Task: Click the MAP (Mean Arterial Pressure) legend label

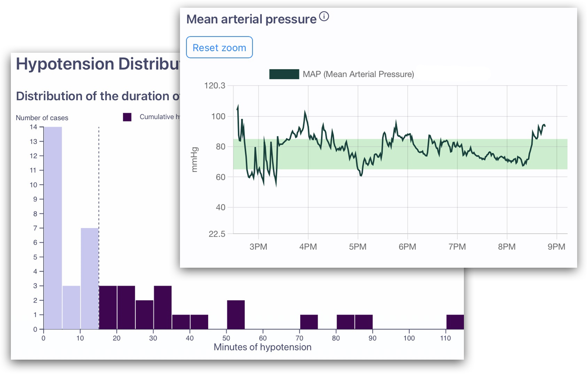Action: (x=358, y=74)
